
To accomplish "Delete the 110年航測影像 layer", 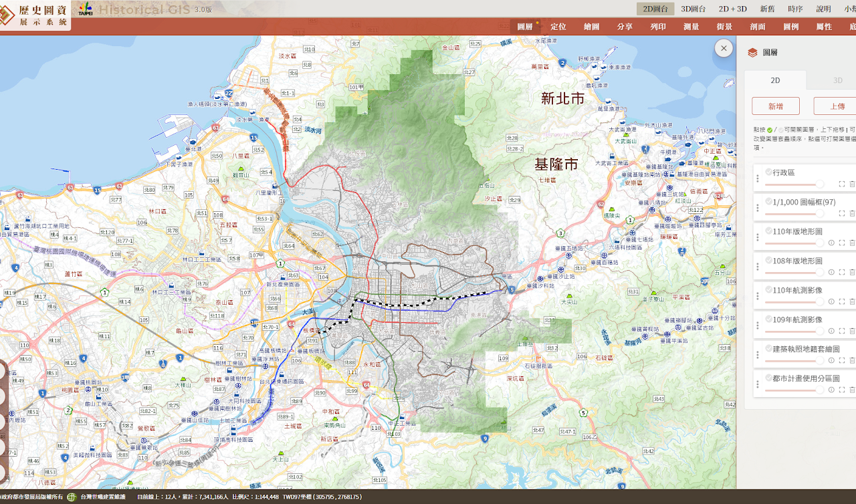I will (x=852, y=301).
